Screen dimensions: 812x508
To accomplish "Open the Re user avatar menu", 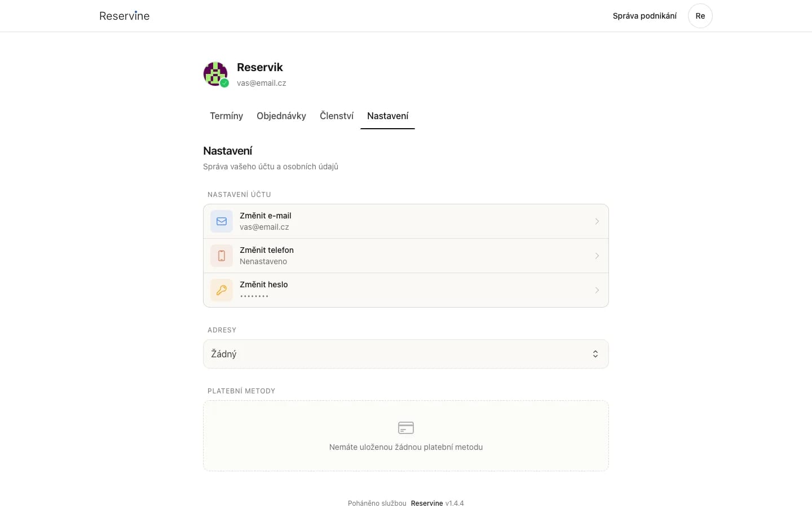I will [700, 16].
